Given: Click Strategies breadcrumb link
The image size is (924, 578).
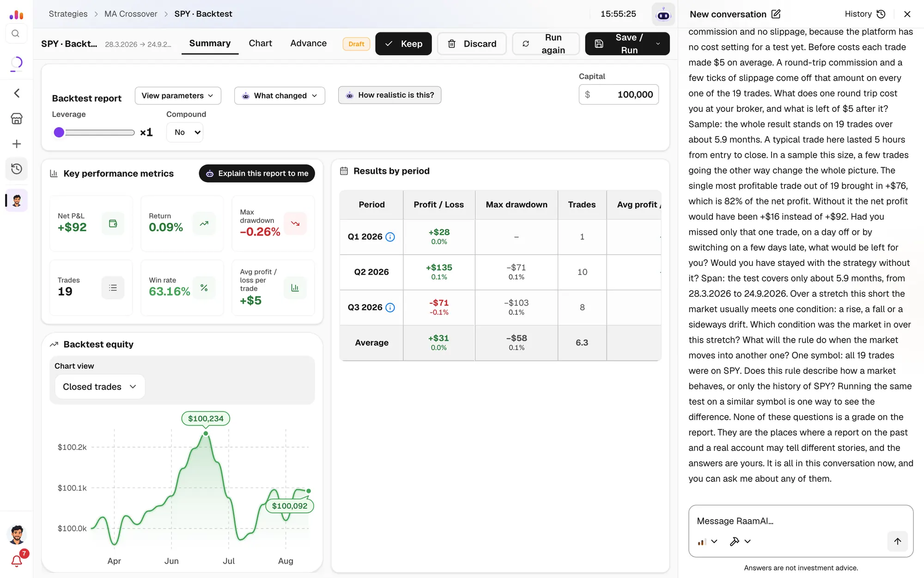Looking at the screenshot, I should click(68, 14).
